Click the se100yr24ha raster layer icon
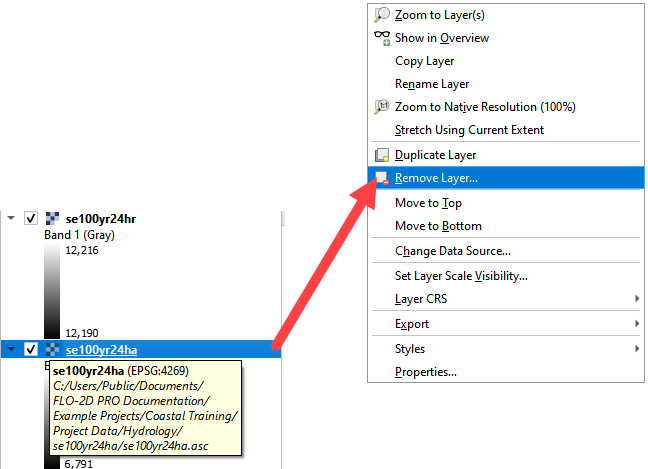The height and width of the screenshot is (469, 648). tap(52, 349)
